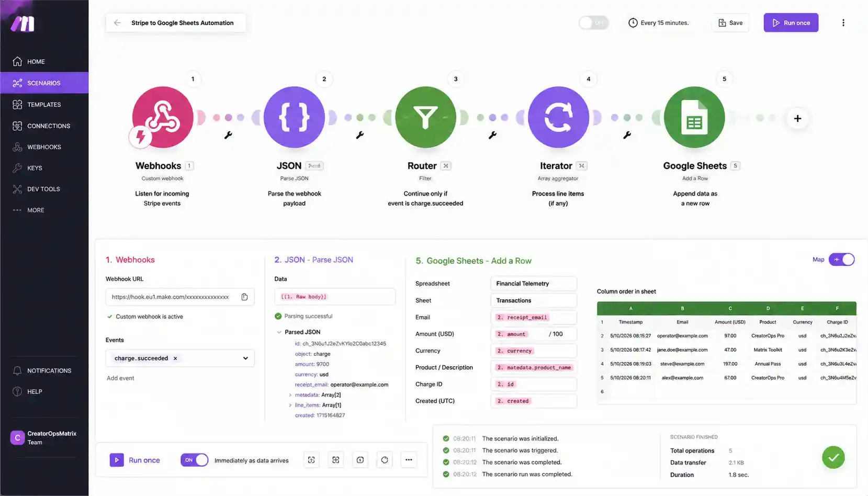This screenshot has width=868, height=496.
Task: Edit scenario name Stripe to Google Sheets Automation
Action: point(183,23)
